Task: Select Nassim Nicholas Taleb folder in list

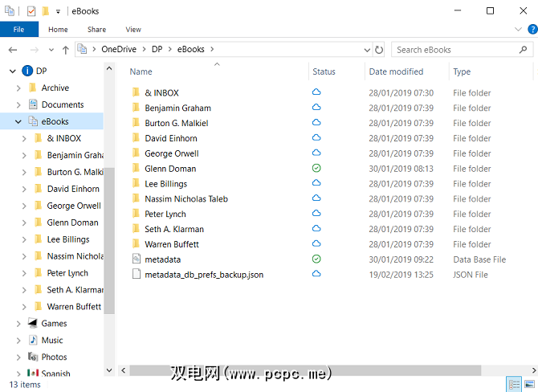Action: coord(185,199)
